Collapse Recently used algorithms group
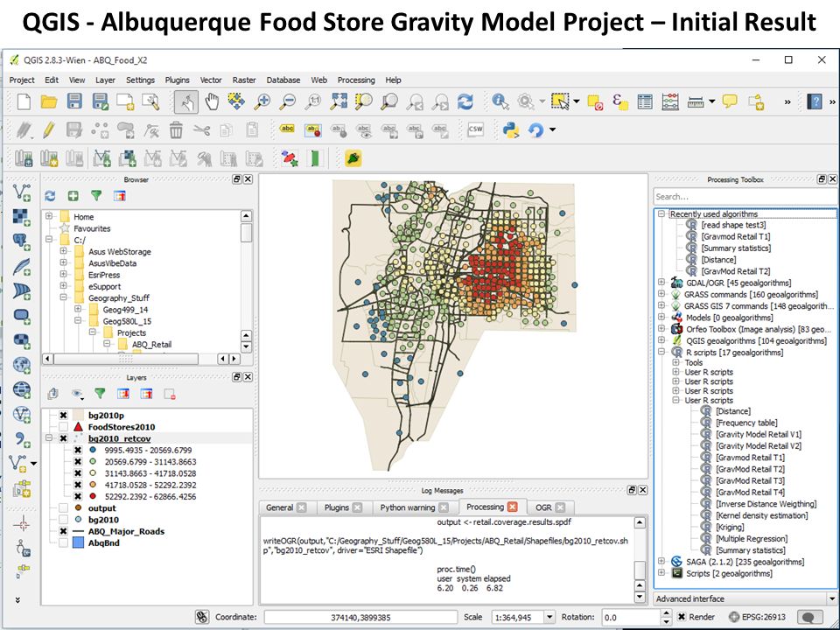Image resolution: width=840 pixels, height=630 pixels. pos(661,213)
